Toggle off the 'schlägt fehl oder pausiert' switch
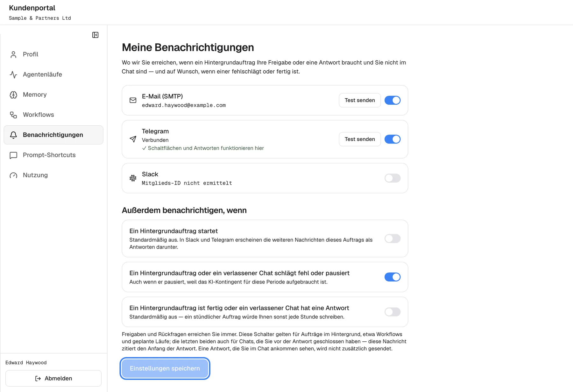573x392 pixels. (x=393, y=277)
